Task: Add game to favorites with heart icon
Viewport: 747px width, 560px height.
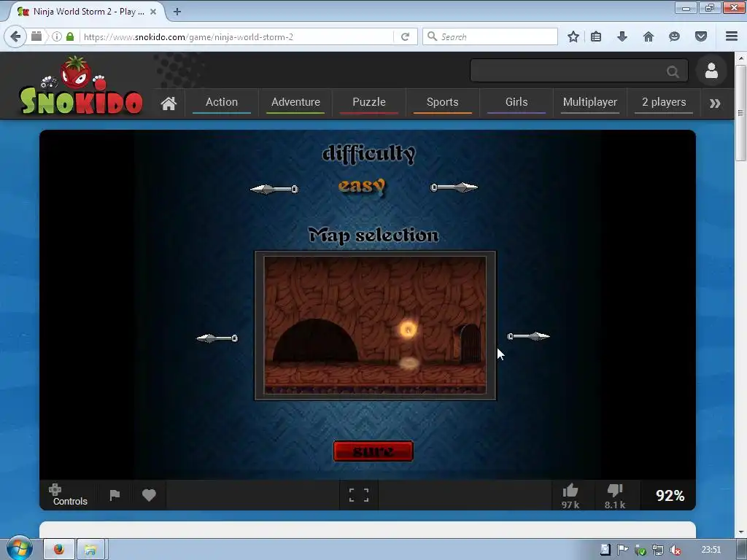Action: pos(149,495)
